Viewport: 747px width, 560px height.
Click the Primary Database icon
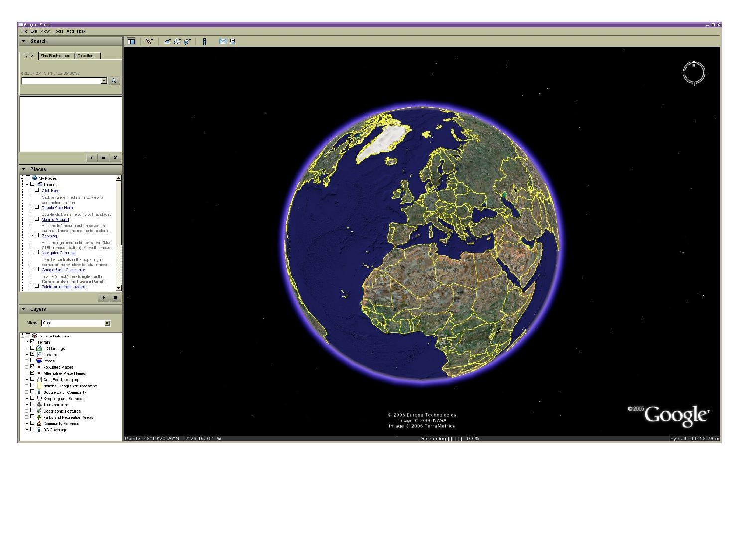pos(35,336)
